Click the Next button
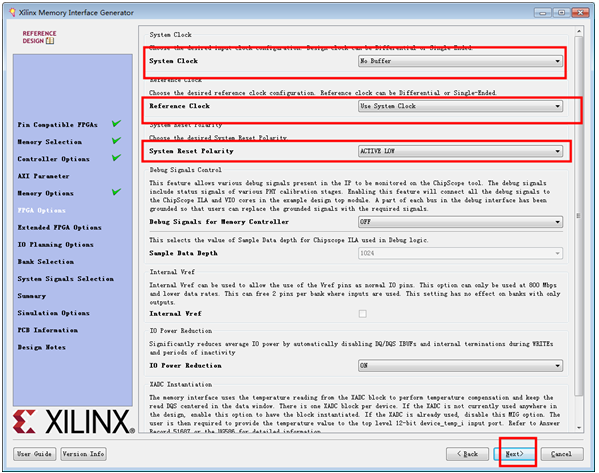Image resolution: width=599 pixels, height=473 pixels. point(514,454)
